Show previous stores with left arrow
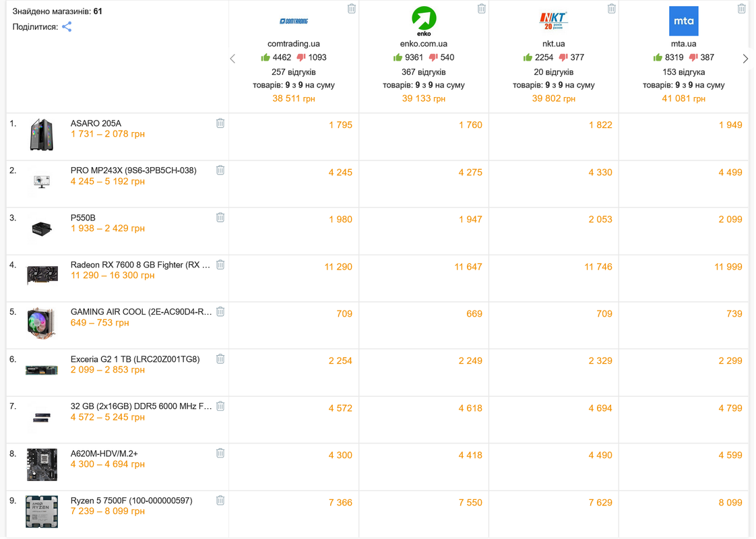 233,59
